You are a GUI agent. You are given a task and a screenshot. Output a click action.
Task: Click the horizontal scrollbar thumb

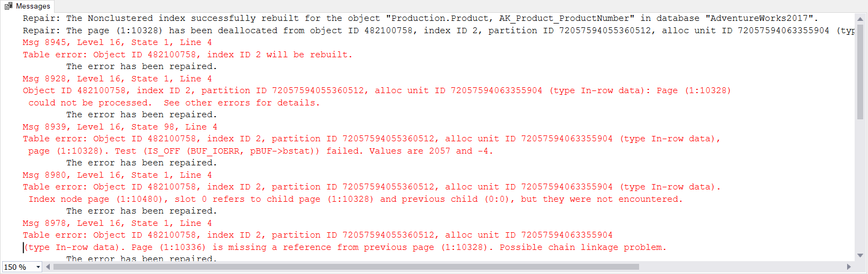(x=342, y=267)
